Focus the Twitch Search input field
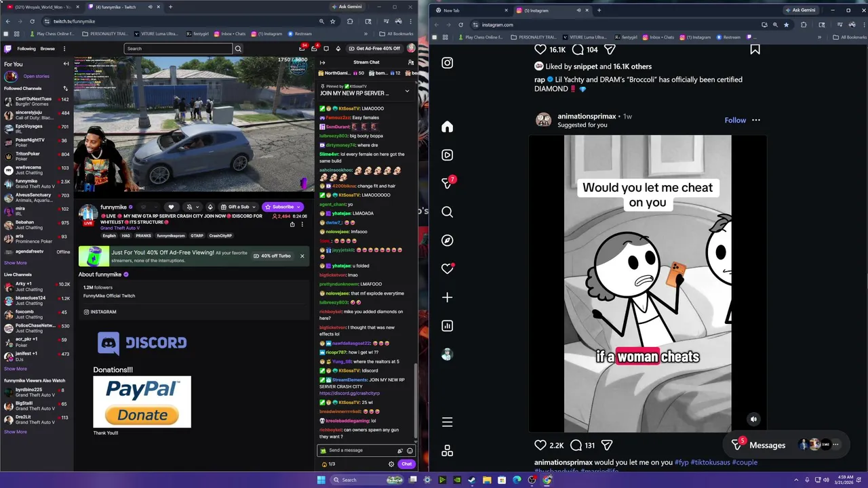This screenshot has height=488, width=868. click(x=178, y=49)
